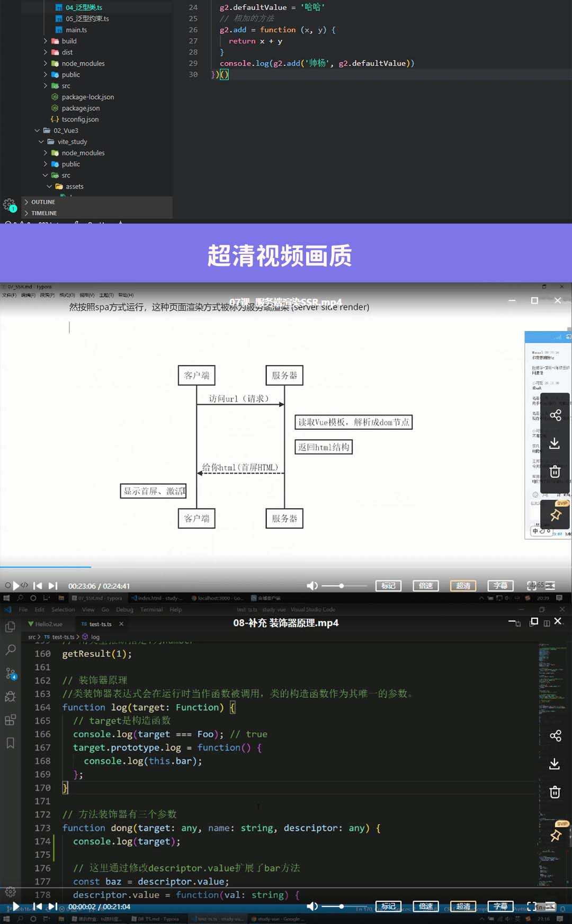Open VS Code Source Control icon
The image size is (572, 924).
pyautogui.click(x=10, y=673)
